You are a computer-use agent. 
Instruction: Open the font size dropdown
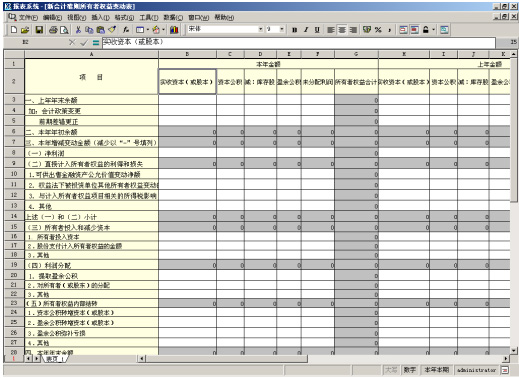[282, 29]
